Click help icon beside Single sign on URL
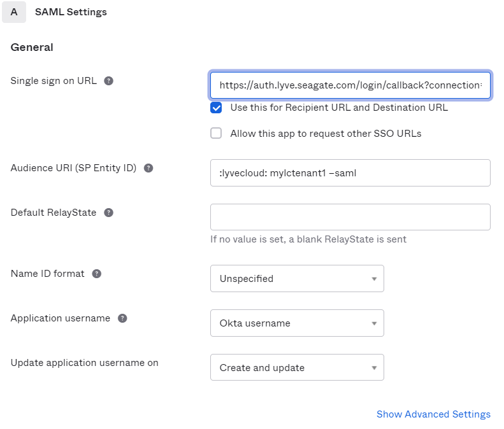504x429 pixels. 109,81
